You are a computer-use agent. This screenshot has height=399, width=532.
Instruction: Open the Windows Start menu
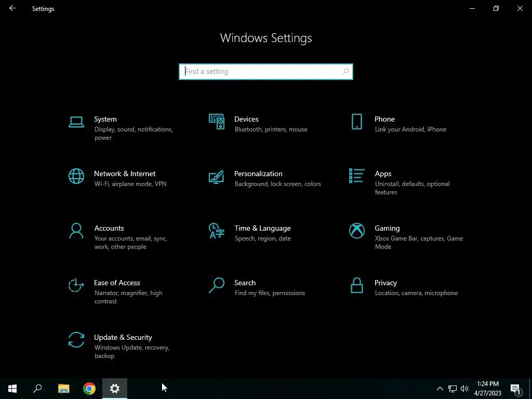tap(12, 389)
